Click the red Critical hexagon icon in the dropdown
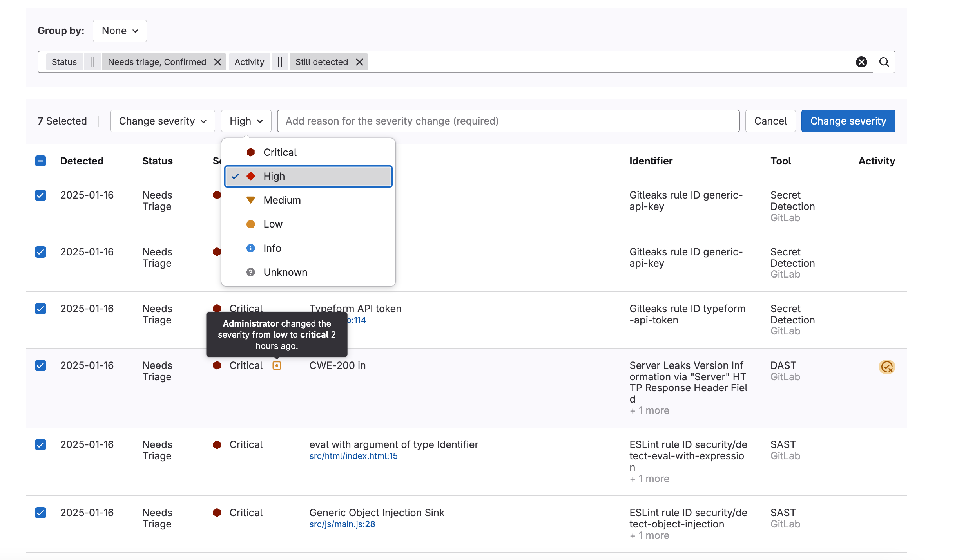 pos(250,152)
